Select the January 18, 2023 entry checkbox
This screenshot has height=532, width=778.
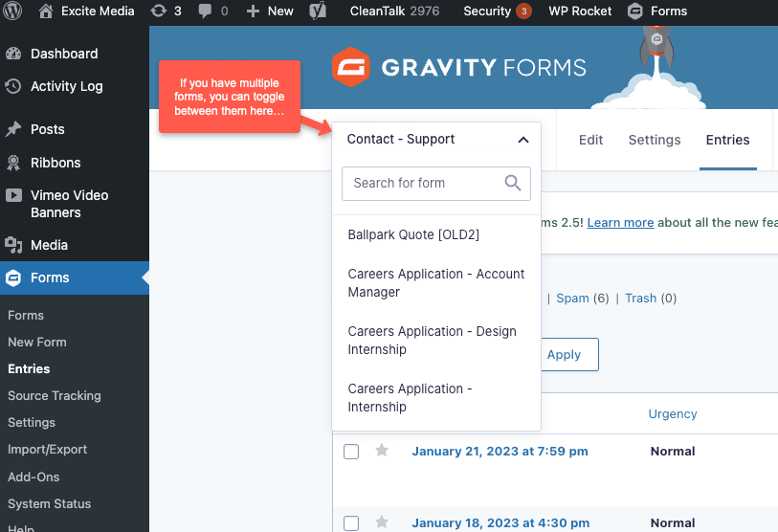point(351,523)
